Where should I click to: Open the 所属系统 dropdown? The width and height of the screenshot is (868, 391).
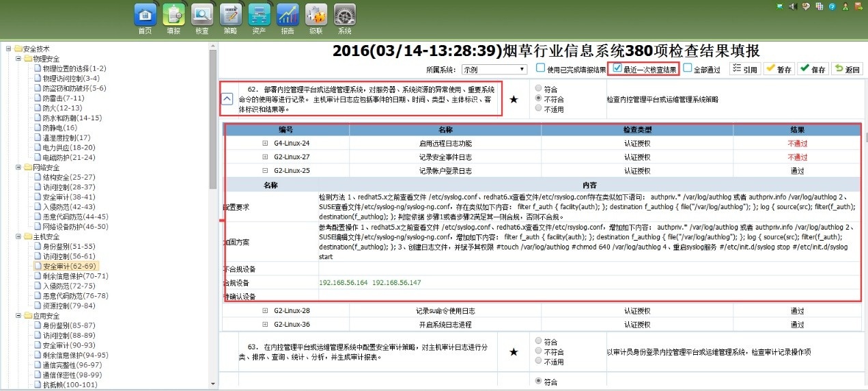(x=493, y=69)
